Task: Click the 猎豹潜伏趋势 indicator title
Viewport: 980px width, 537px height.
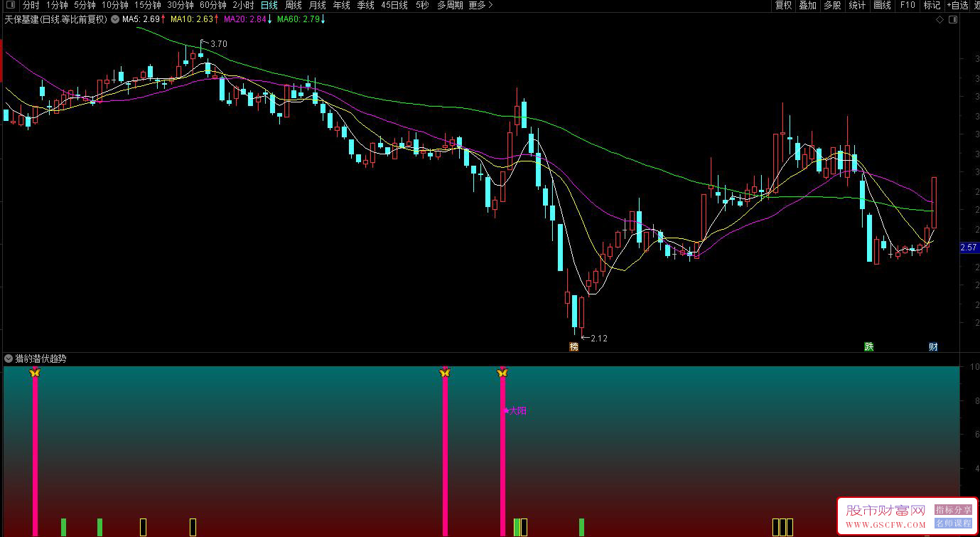Action: tap(41, 358)
